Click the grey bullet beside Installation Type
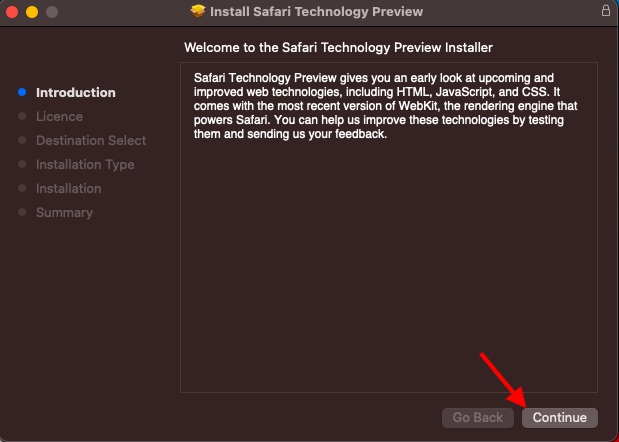Image resolution: width=619 pixels, height=442 pixels. point(22,164)
